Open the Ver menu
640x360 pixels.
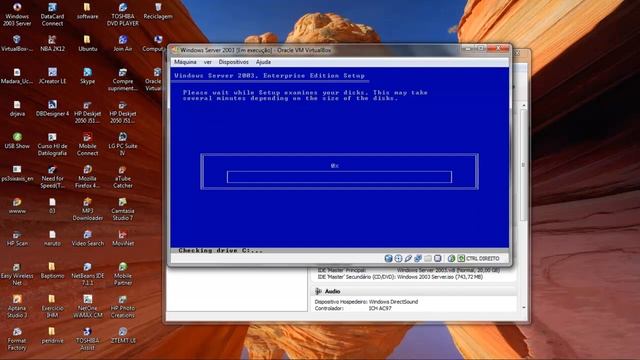tap(208, 62)
